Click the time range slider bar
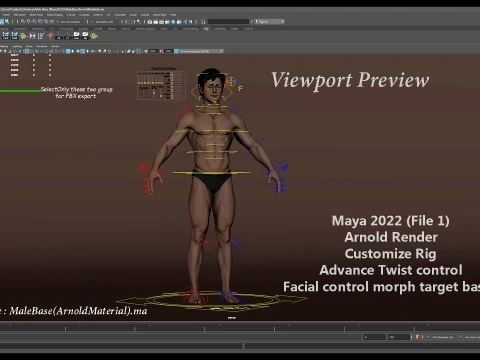The width and height of the screenshot is (480, 360). point(180,337)
